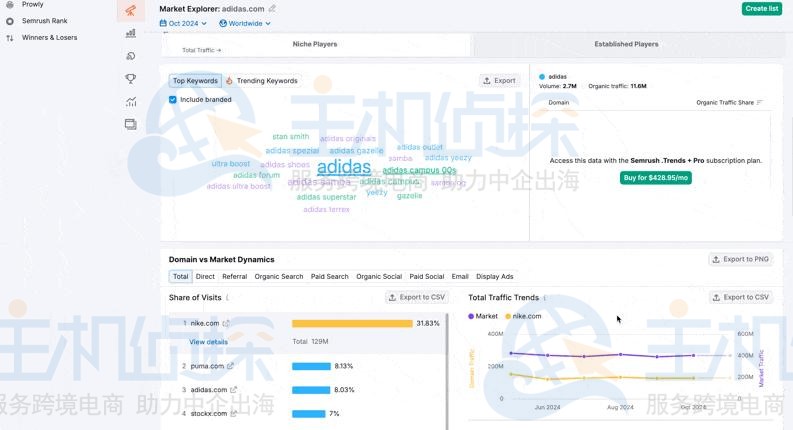Click the Niche Players quadrant label
Image resolution: width=793 pixels, height=430 pixels.
coord(315,44)
